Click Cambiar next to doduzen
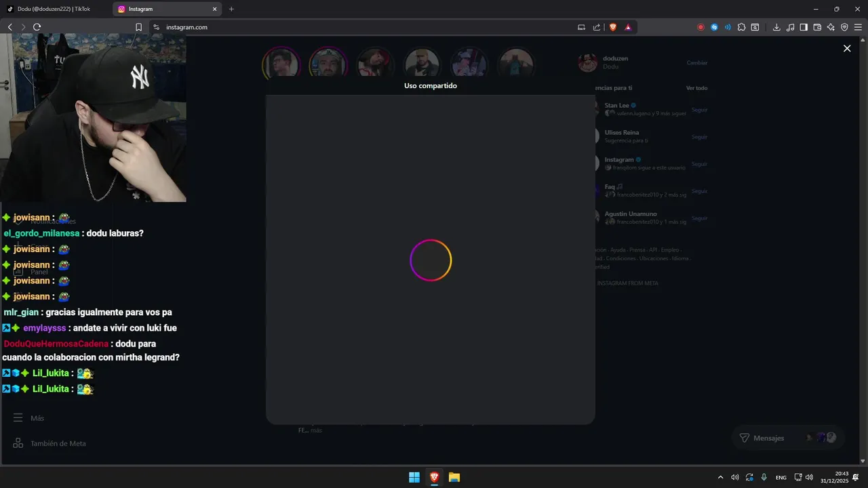 click(697, 62)
